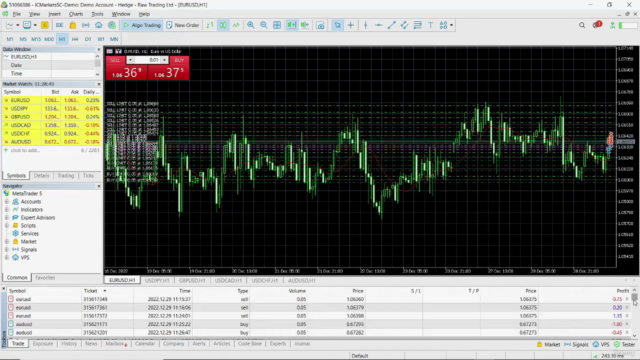This screenshot has height=360, width=640.
Task: Draw a horizontal line tool
Action: coord(379,25)
